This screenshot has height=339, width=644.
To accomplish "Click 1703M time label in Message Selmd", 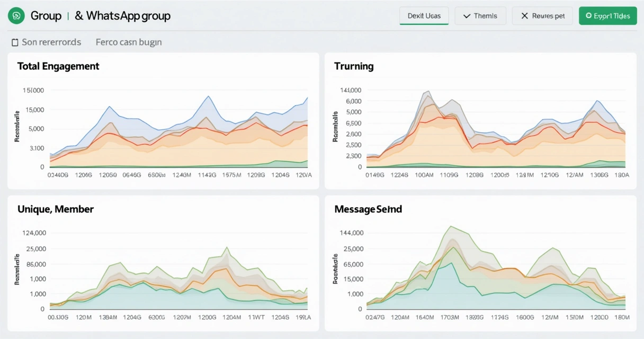I will (449, 317).
